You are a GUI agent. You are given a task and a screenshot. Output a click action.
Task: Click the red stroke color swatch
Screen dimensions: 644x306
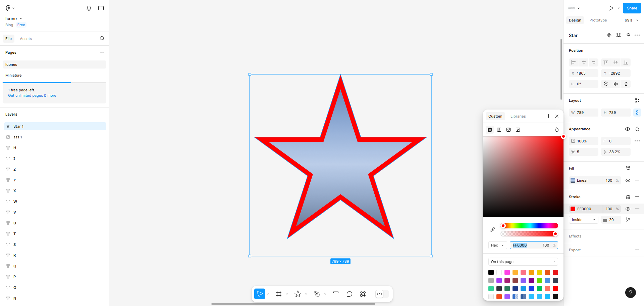point(573,209)
